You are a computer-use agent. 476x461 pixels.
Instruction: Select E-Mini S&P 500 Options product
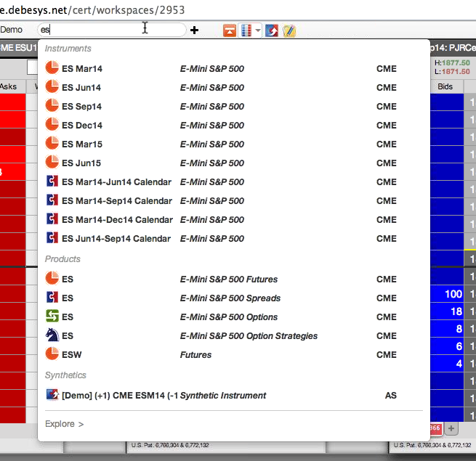234,317
